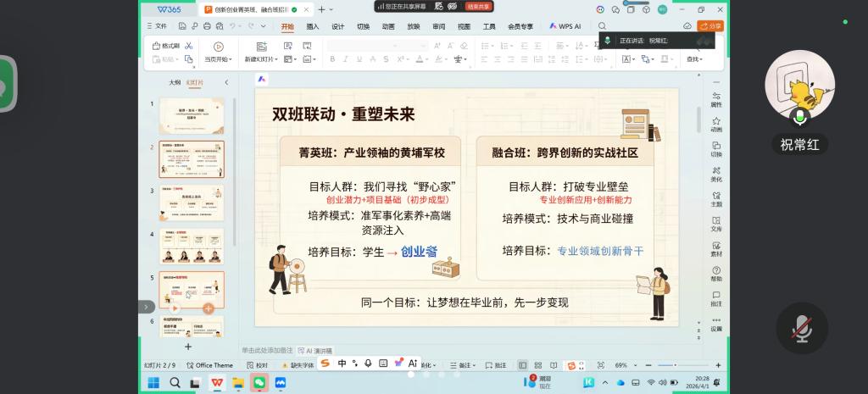This screenshot has height=394, width=868.
Task: Click the 结束共享 stop sharing button
Action: 479,6
